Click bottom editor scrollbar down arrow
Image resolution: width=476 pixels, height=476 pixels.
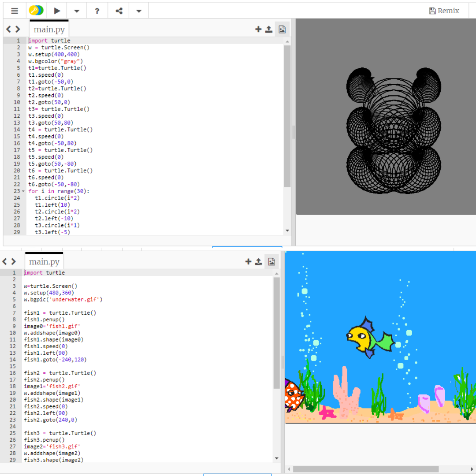point(276,458)
